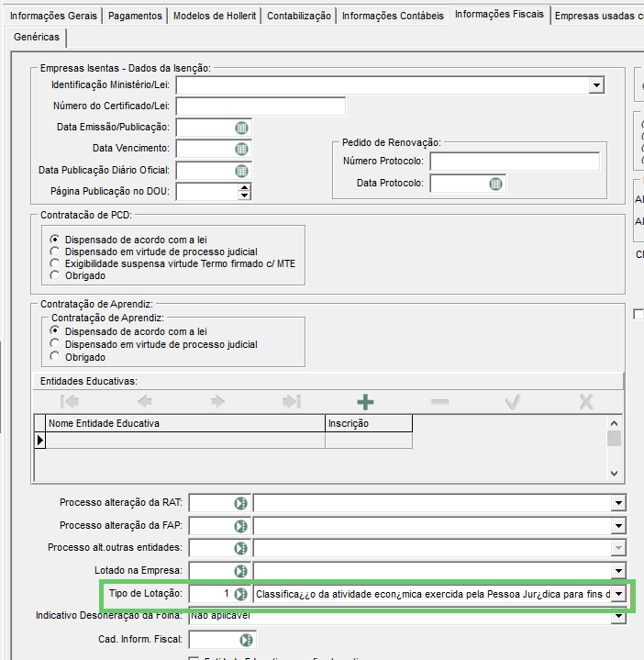The height and width of the screenshot is (660, 644).
Task: Open Modelos de Hollerit tab
Action: pos(215,16)
